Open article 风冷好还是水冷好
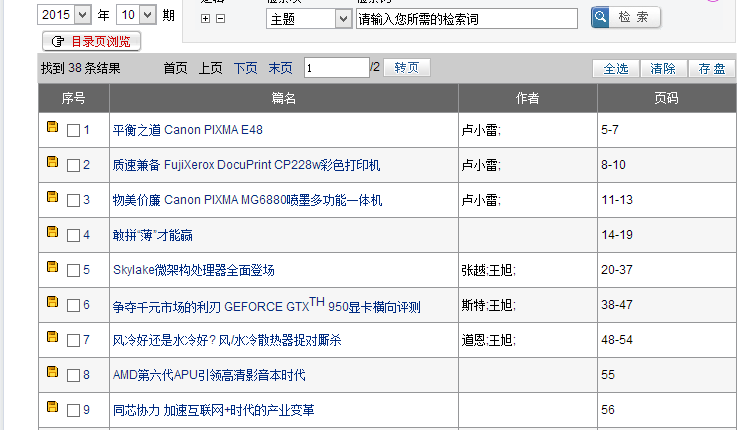Screen dimensions: 754x430 click(227, 340)
